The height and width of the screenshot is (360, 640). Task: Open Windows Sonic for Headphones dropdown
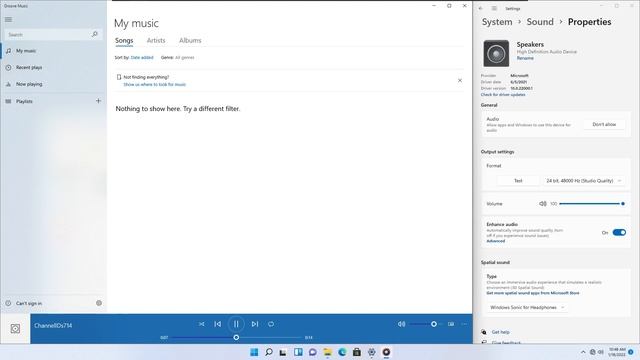click(527, 307)
